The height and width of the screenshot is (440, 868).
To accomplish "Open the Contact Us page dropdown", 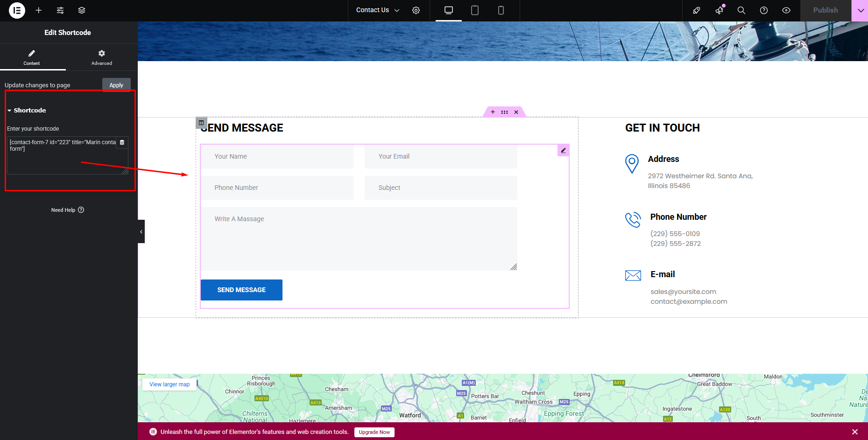I will pos(377,10).
